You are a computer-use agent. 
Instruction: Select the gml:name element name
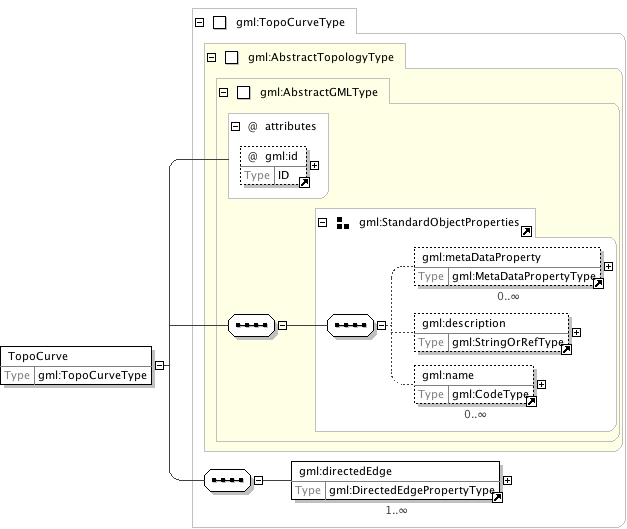[448, 375]
